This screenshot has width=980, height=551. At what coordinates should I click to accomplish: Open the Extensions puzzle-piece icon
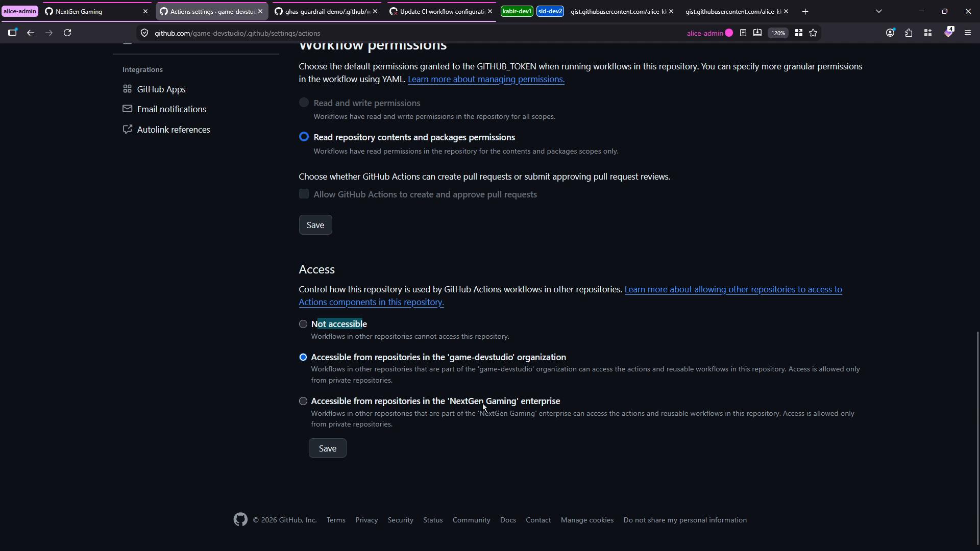(909, 33)
